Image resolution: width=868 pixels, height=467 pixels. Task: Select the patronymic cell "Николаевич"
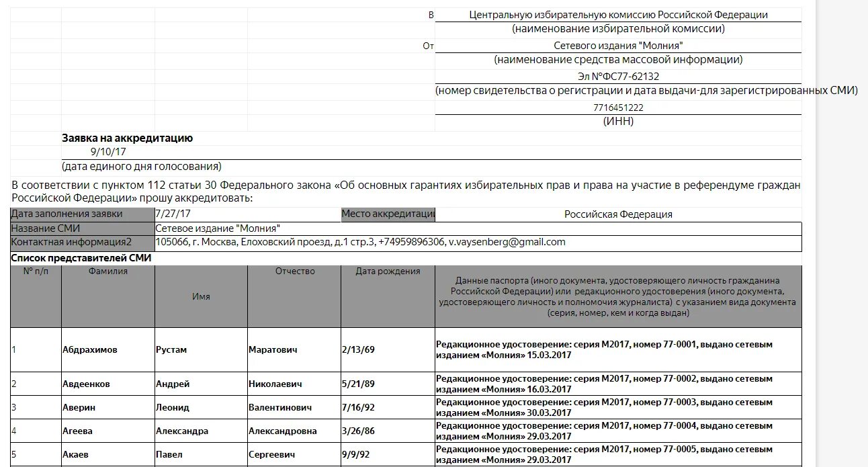(295, 384)
